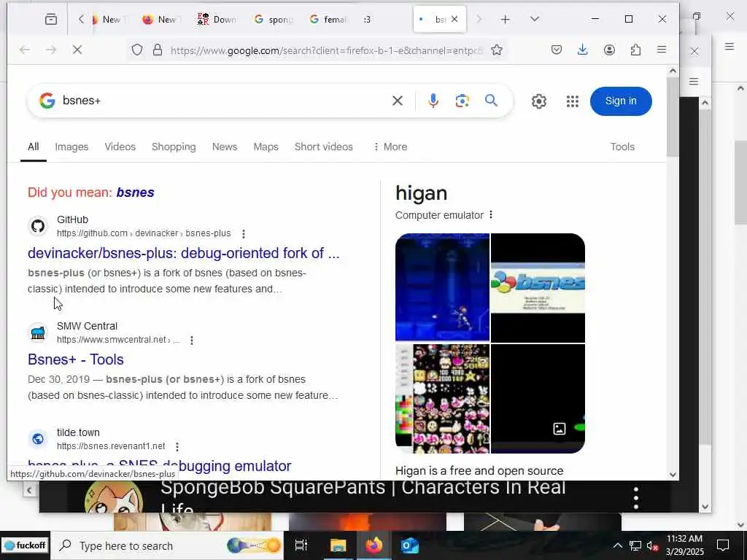Open the sprite sheet thumbnail
Image resolution: width=747 pixels, height=560 pixels.
[x=442, y=399]
